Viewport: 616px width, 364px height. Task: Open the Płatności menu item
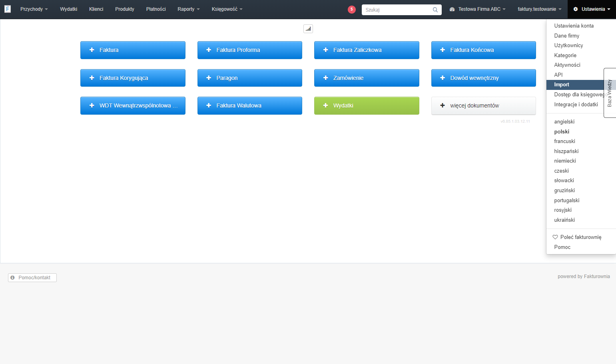pyautogui.click(x=156, y=9)
